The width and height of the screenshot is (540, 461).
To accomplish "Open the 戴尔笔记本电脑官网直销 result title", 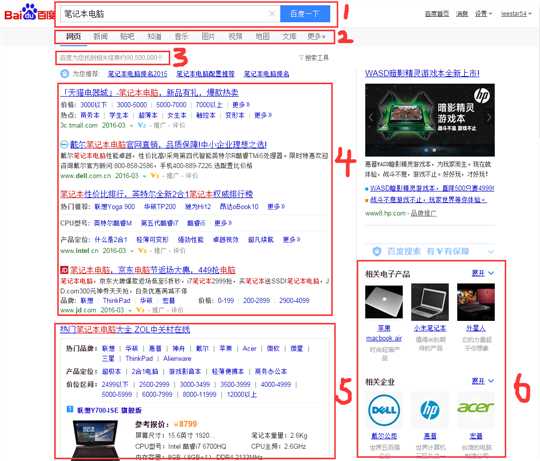I will (168, 144).
